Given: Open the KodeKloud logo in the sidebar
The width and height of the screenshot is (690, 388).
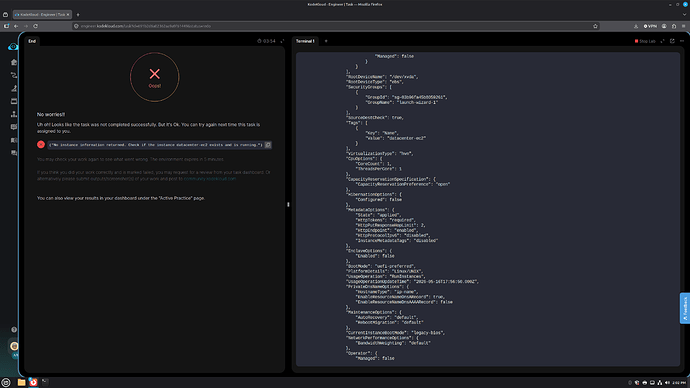Looking at the screenshot, I should pos(13,47).
